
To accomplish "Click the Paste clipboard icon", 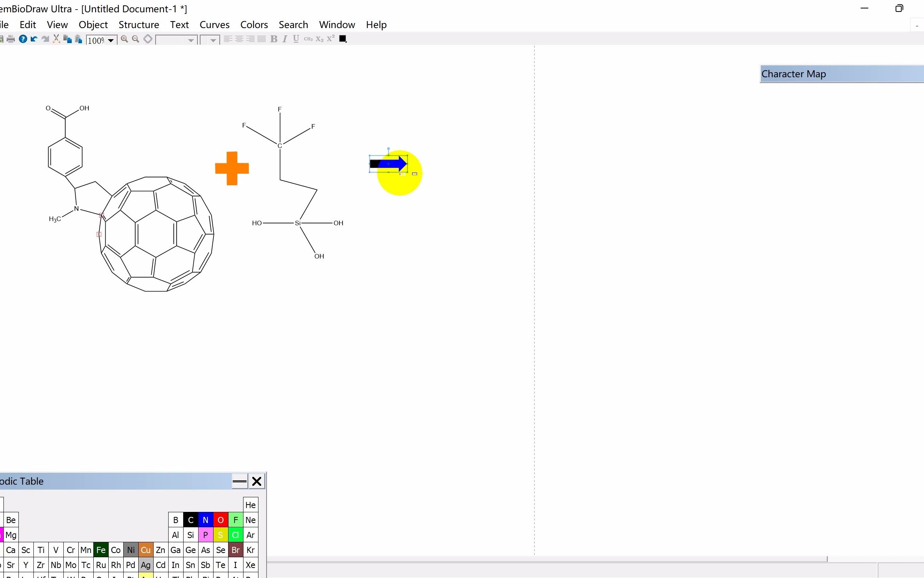I will point(78,39).
